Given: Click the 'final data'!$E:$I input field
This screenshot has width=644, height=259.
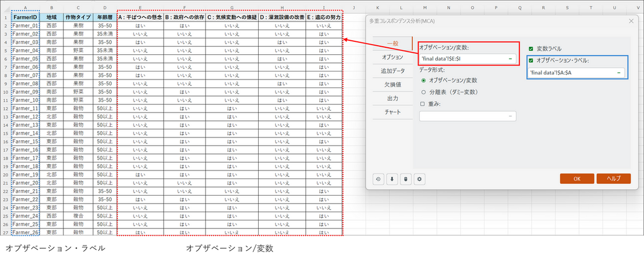Looking at the screenshot, I should pos(462,59).
